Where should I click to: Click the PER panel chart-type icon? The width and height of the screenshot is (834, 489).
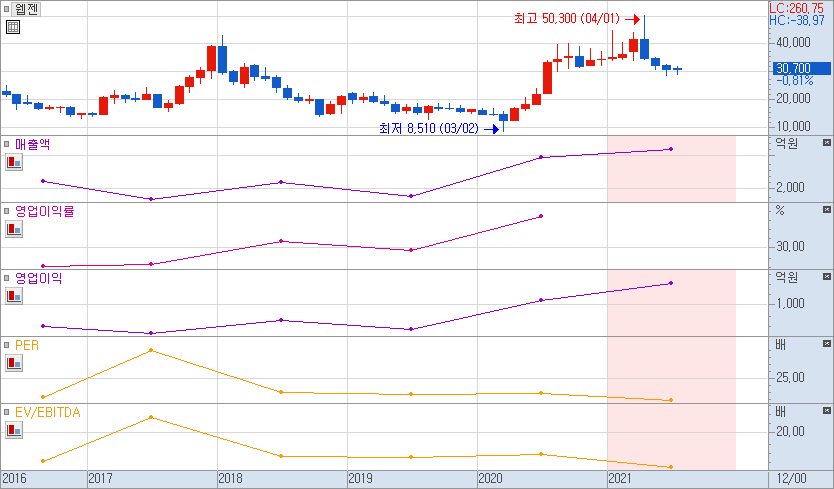click(x=14, y=363)
